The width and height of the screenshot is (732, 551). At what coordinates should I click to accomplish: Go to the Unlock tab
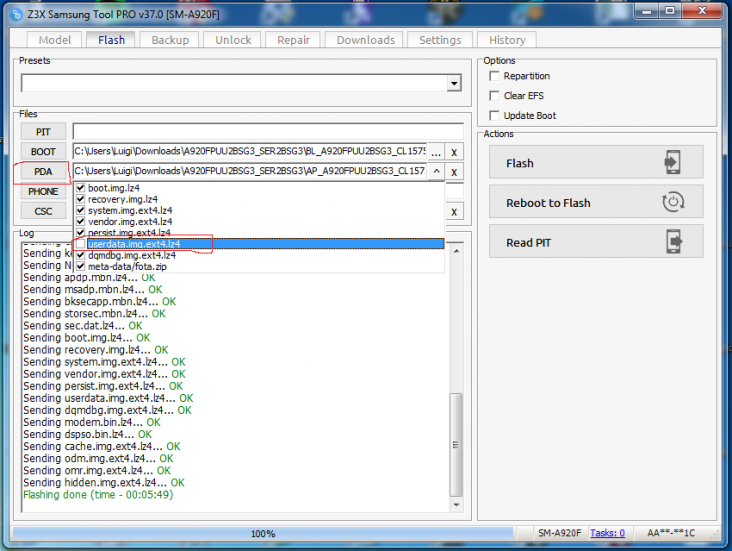click(233, 40)
